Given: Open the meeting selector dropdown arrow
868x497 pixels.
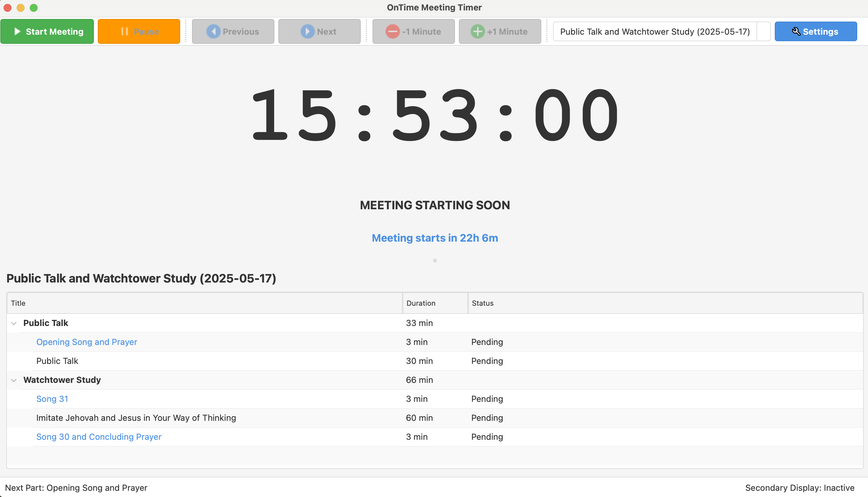Looking at the screenshot, I should point(763,31).
